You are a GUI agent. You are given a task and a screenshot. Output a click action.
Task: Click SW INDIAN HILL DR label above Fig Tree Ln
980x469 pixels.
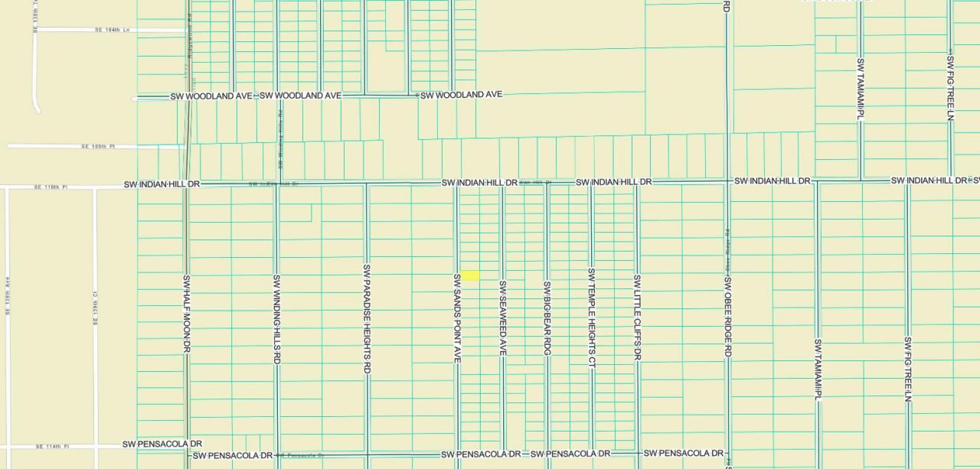pos(929,181)
